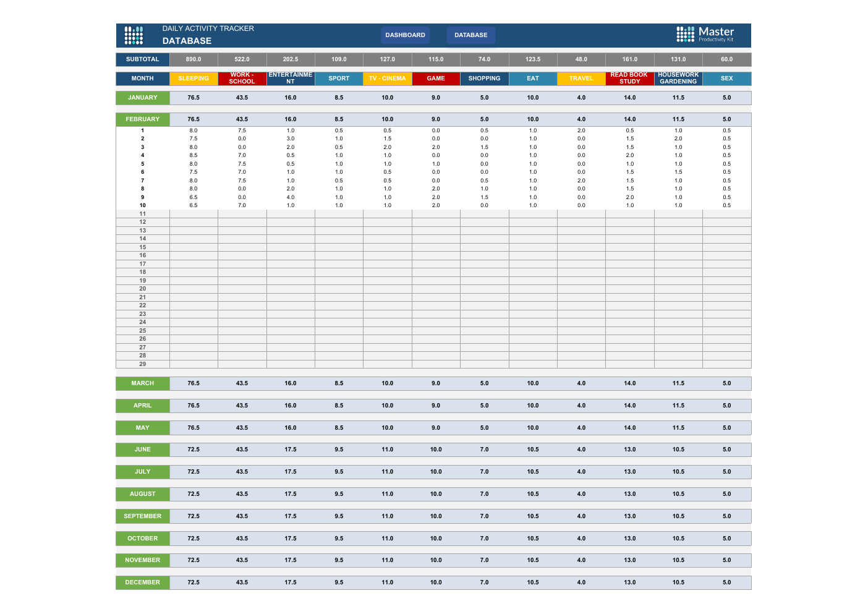Select the SPORT column header
868x614 pixels.
pyautogui.click(x=339, y=79)
